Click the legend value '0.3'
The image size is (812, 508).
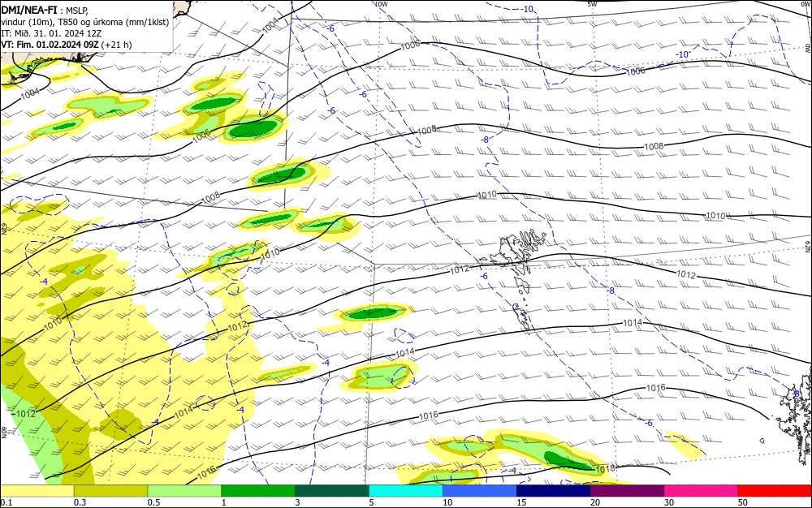click(x=80, y=502)
